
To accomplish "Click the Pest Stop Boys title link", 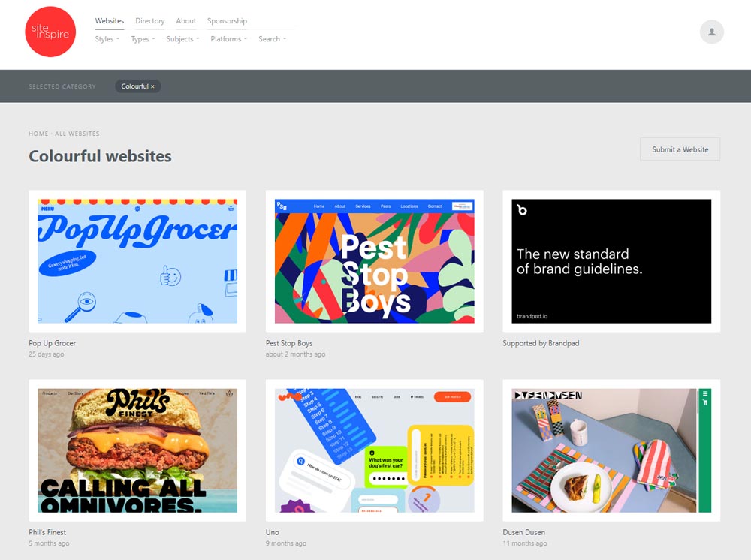I will tap(289, 343).
